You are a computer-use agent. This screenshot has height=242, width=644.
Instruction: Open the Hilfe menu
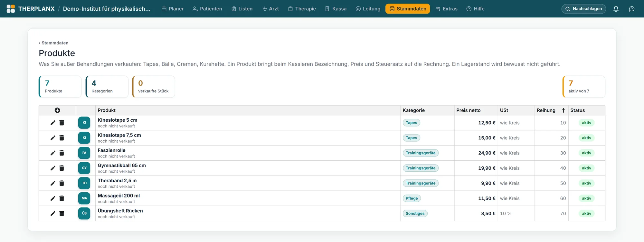[475, 9]
